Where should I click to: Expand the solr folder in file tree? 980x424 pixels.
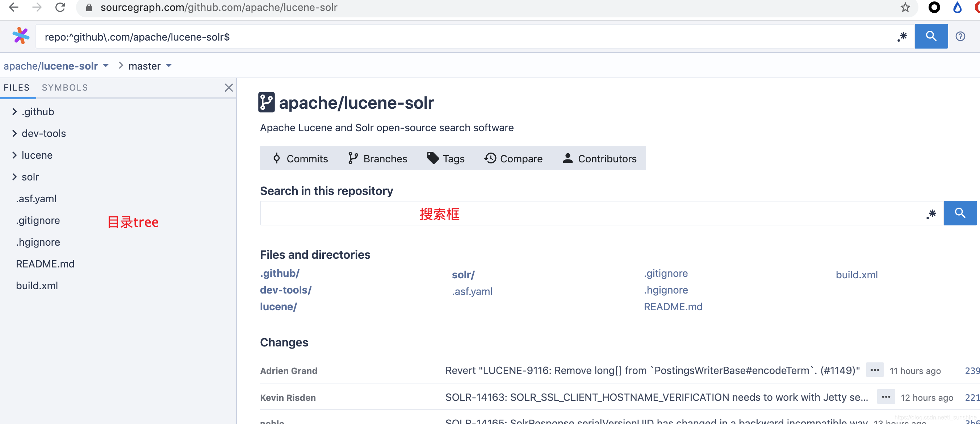coord(14,176)
